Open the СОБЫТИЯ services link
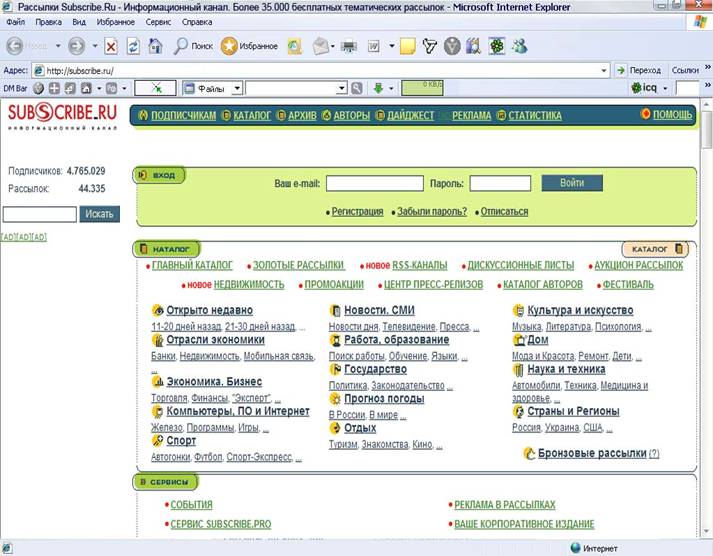The image size is (713, 556). pyautogui.click(x=191, y=505)
